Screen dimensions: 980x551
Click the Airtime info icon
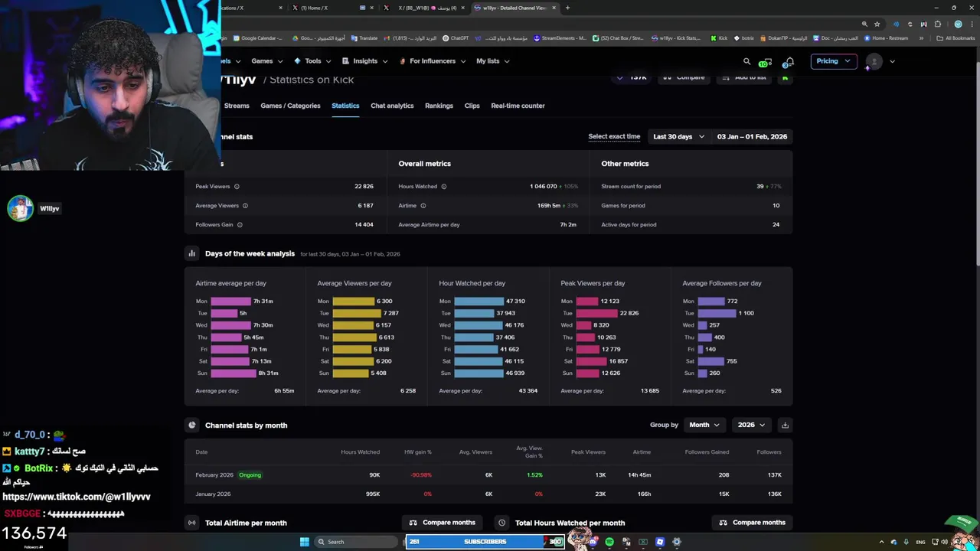[423, 206]
